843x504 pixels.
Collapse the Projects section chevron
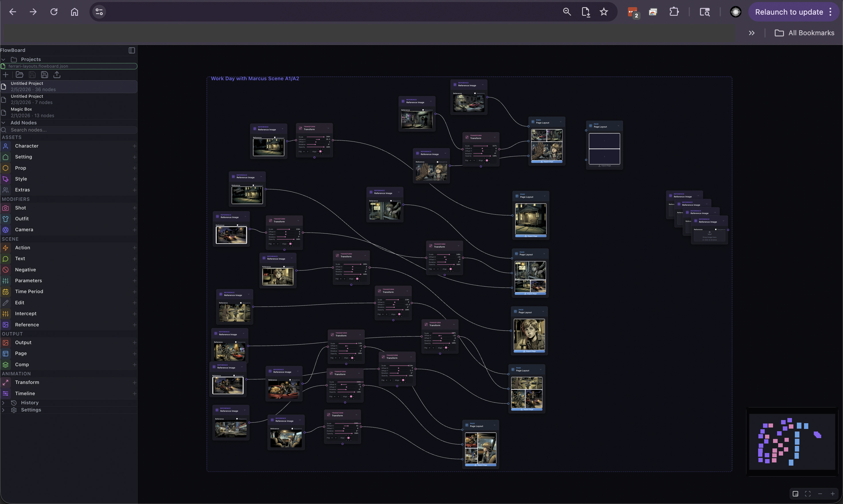3,59
